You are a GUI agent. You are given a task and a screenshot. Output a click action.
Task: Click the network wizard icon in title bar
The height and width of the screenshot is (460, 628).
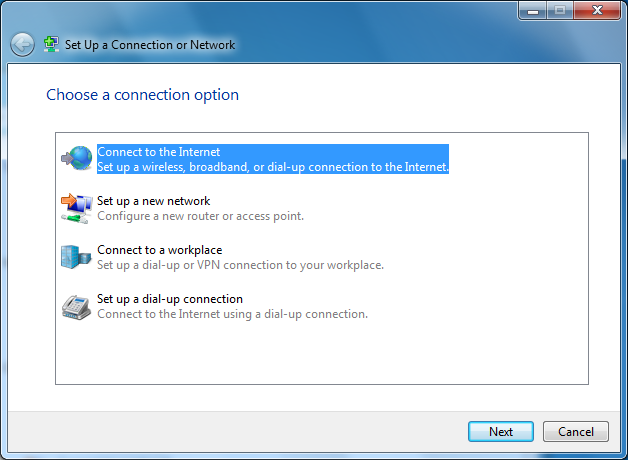tap(51, 44)
